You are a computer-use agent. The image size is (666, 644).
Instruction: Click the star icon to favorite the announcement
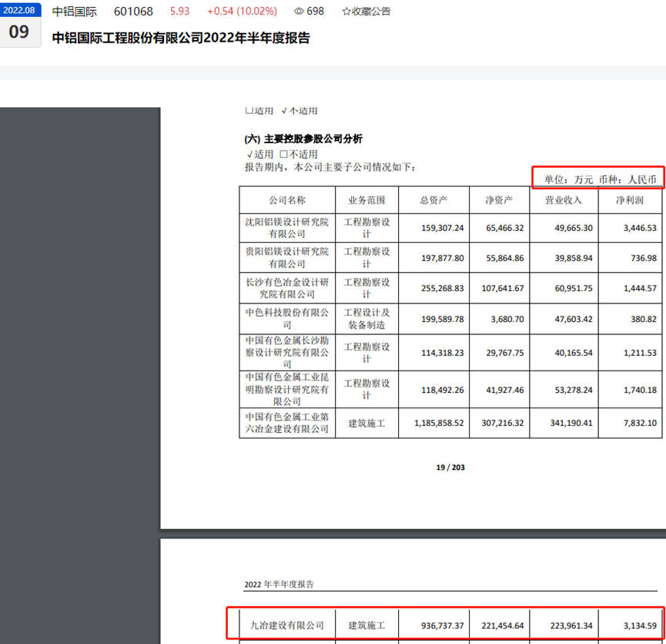point(346,12)
